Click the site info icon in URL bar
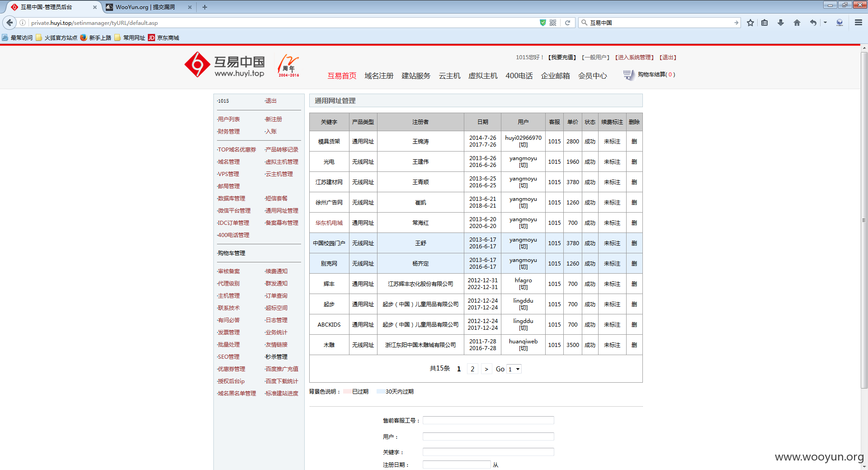The image size is (868, 470). tap(23, 23)
